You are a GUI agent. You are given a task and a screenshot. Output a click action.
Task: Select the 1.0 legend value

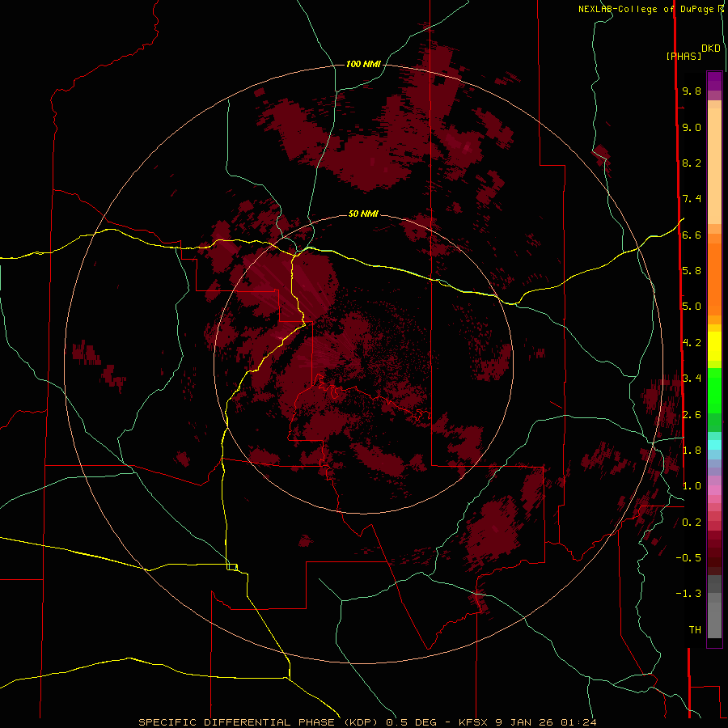[x=692, y=486]
